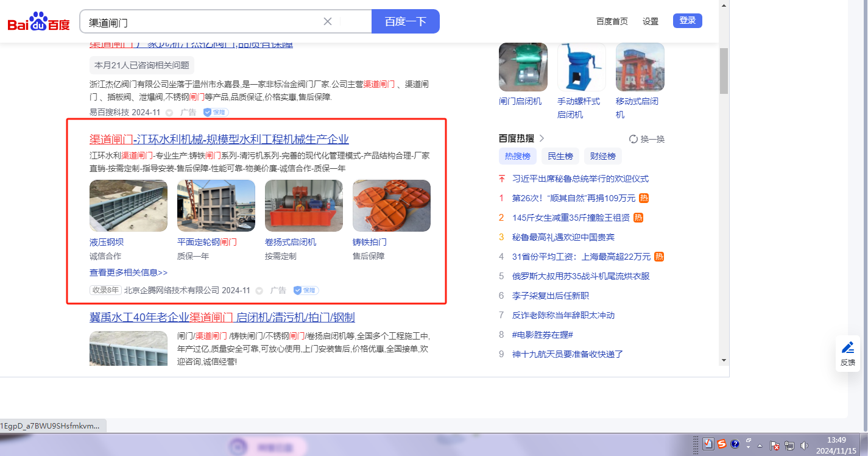Click the 移动式启闭机 sidebar caption link

coord(637,108)
